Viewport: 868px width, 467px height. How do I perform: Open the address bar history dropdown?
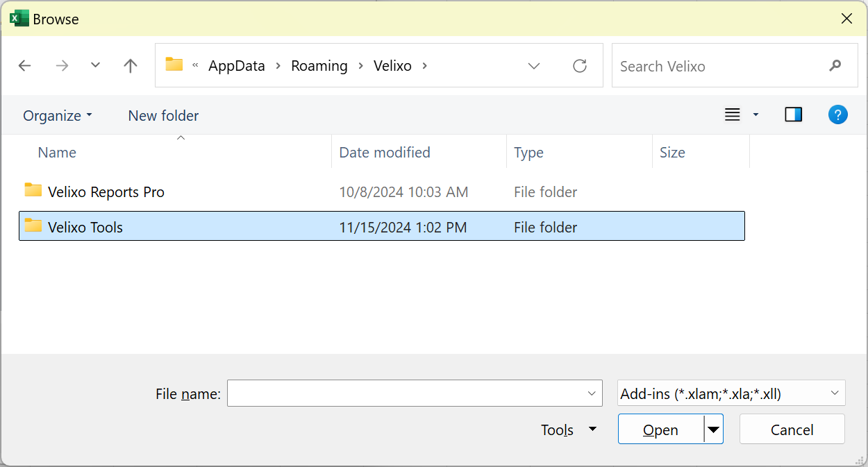[x=534, y=66]
